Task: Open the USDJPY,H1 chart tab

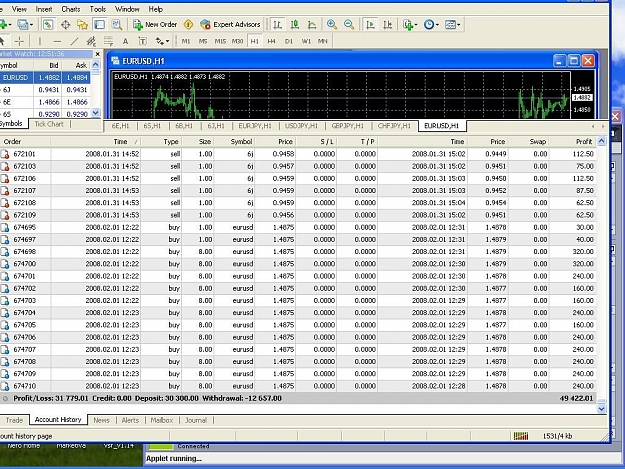Action: 301,126
